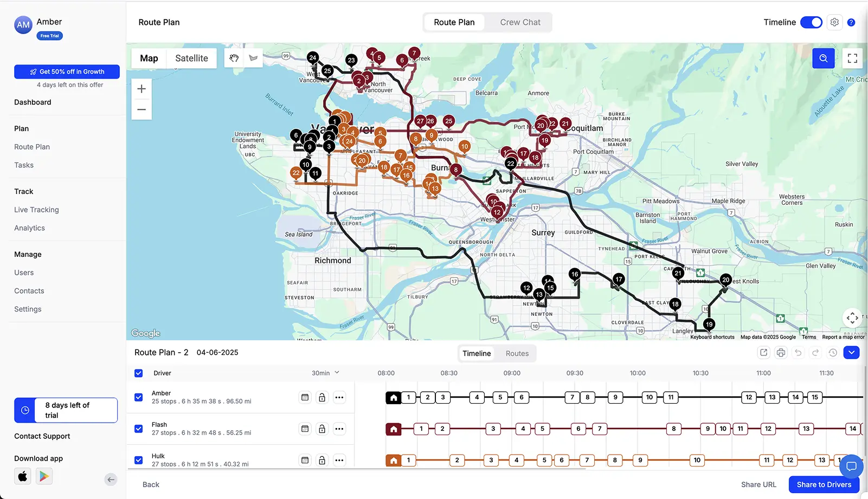Print the route plan
This screenshot has height=499, width=868.
(x=781, y=352)
